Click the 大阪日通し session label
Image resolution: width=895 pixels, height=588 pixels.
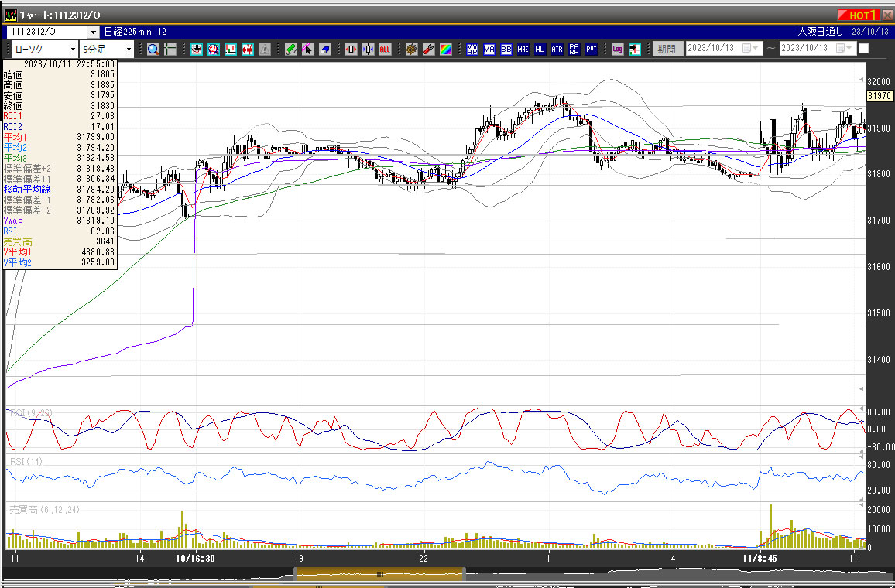(x=820, y=32)
